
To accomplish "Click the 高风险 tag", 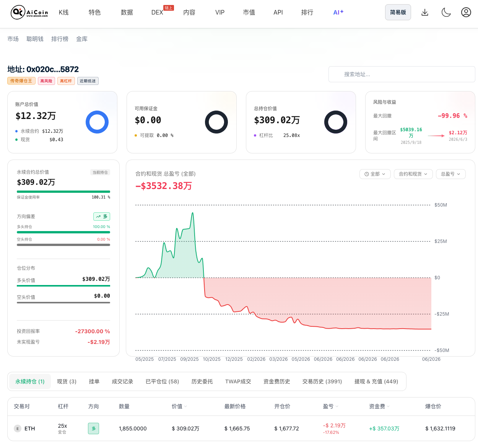I will pos(46,81).
